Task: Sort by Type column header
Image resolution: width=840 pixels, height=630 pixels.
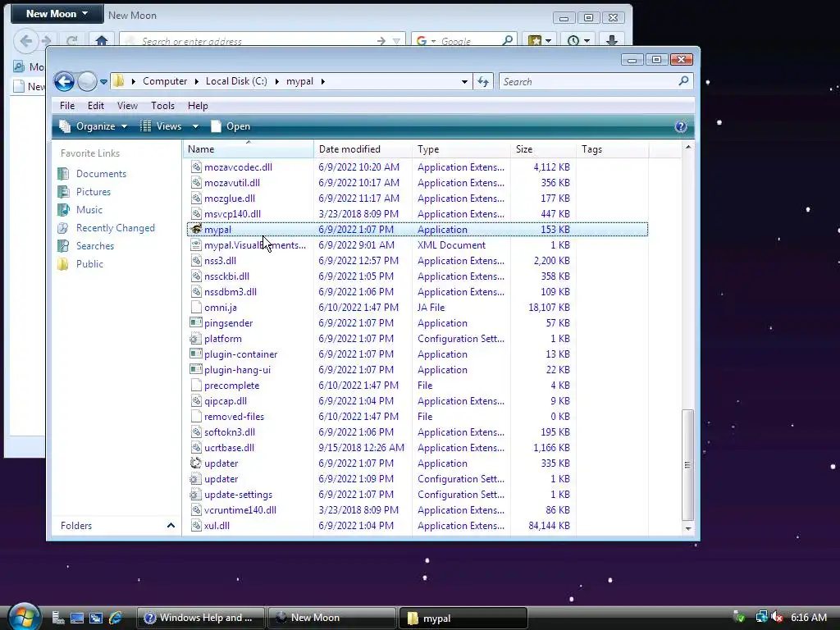Action: 461,149
